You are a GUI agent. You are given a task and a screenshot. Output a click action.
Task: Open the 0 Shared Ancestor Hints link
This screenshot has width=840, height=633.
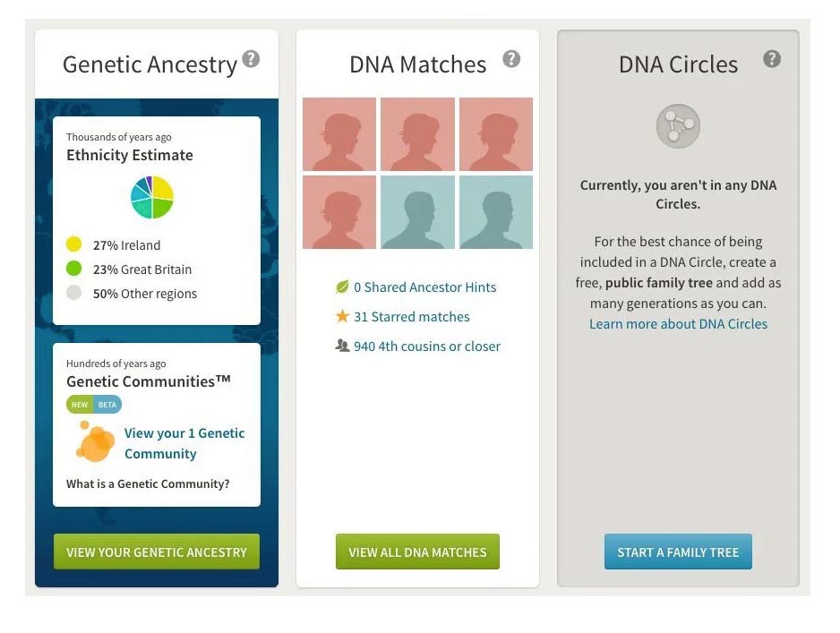424,287
